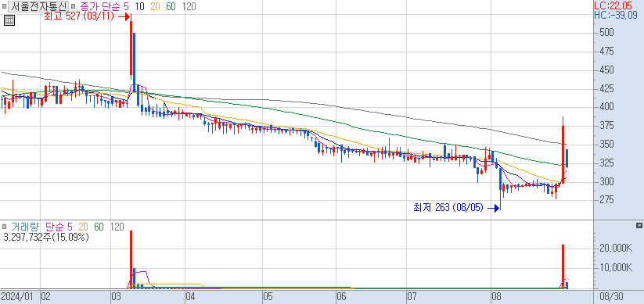Screen dimensions: 644x304
Task: Click the 최저 263 (08/05) low label
Action: (x=448, y=208)
